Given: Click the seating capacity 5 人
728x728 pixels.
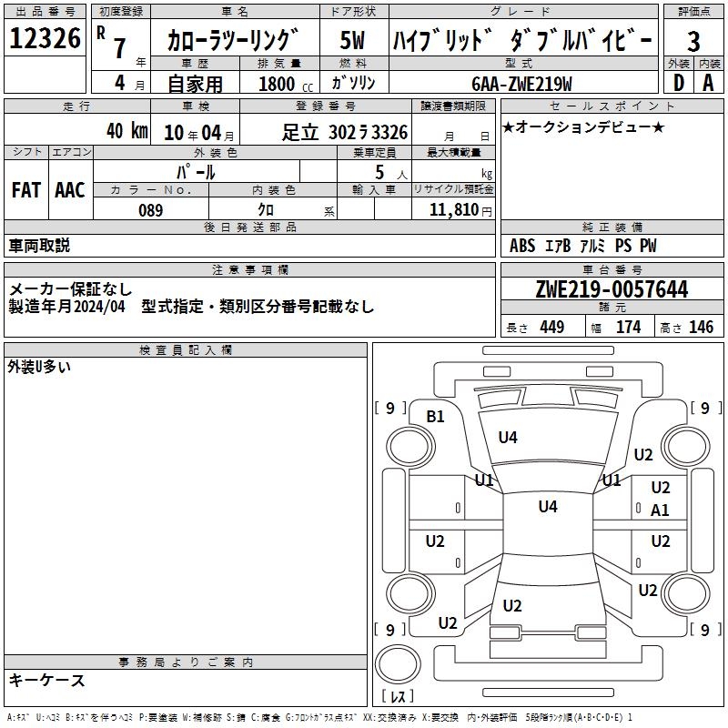Looking at the screenshot, I should [391, 173].
